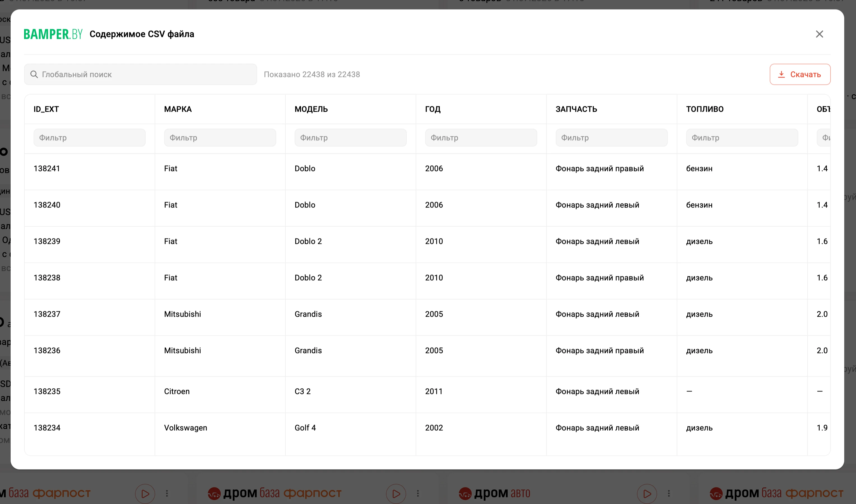
Task: Click the play button on the third background card
Action: [647, 493]
